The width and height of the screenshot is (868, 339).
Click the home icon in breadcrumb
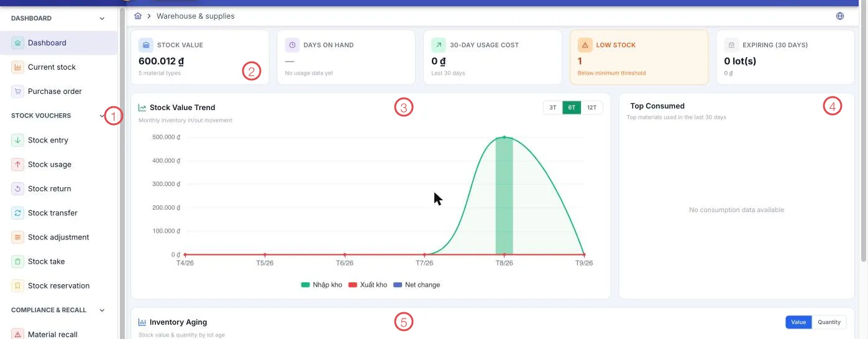pos(138,16)
